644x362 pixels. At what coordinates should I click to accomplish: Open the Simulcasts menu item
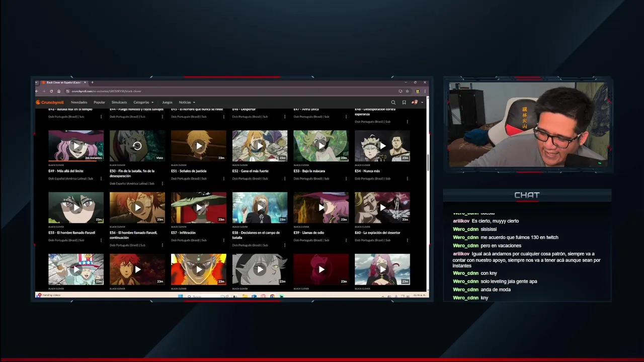(119, 103)
